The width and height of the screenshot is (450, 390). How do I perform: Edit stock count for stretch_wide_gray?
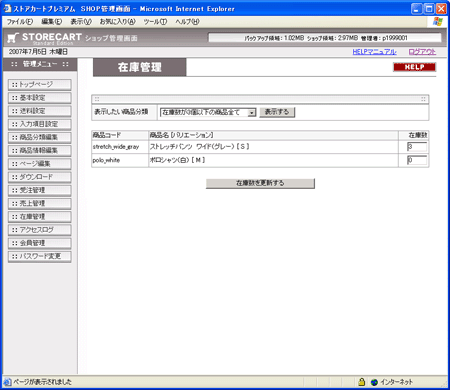pyautogui.click(x=417, y=147)
